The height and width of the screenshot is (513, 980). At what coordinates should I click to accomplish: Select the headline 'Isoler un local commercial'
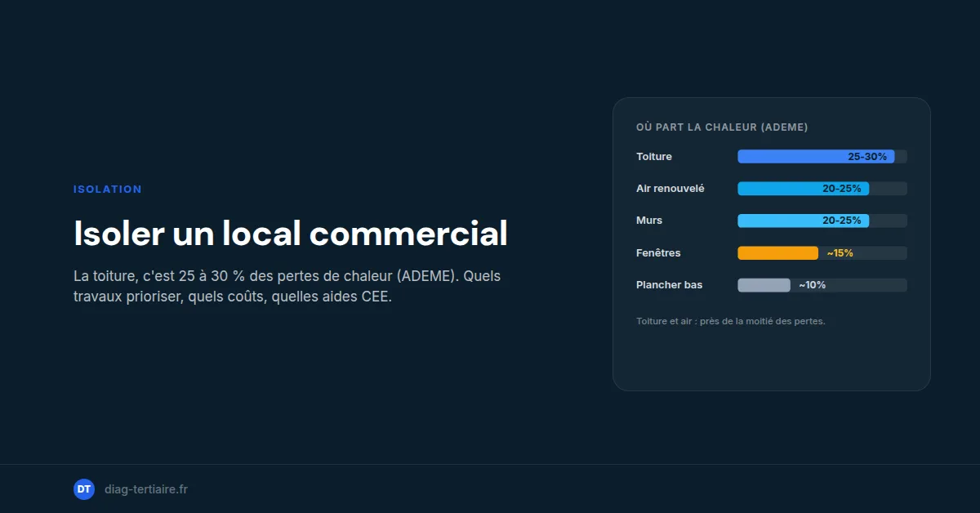(291, 234)
